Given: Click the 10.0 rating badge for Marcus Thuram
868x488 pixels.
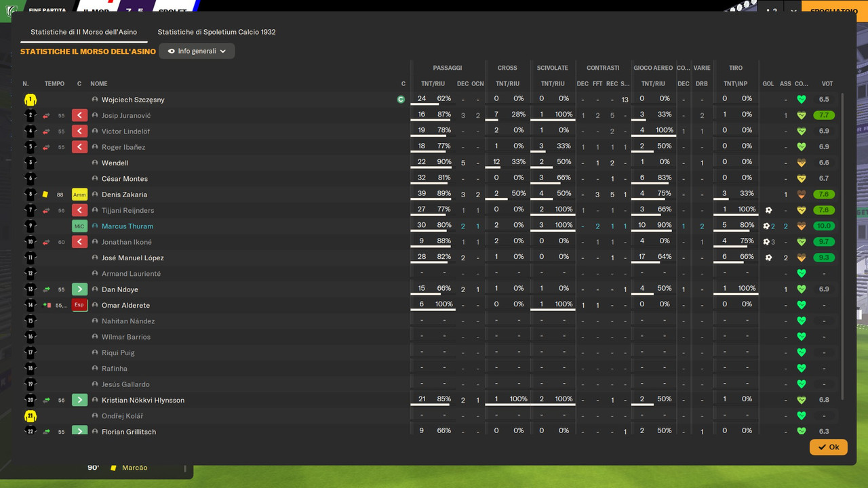Looking at the screenshot, I should (824, 226).
